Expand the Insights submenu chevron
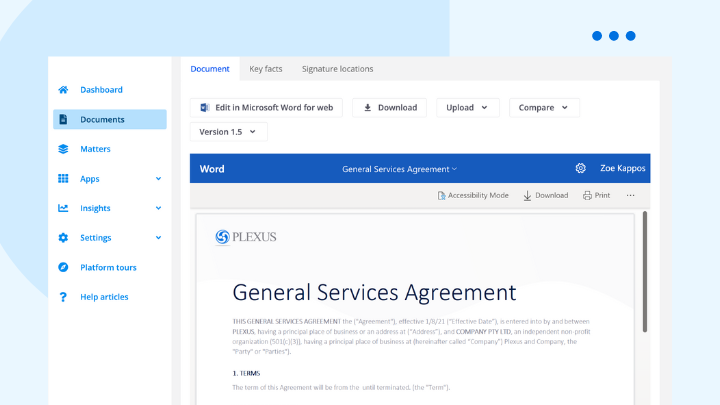720x405 pixels. click(158, 208)
